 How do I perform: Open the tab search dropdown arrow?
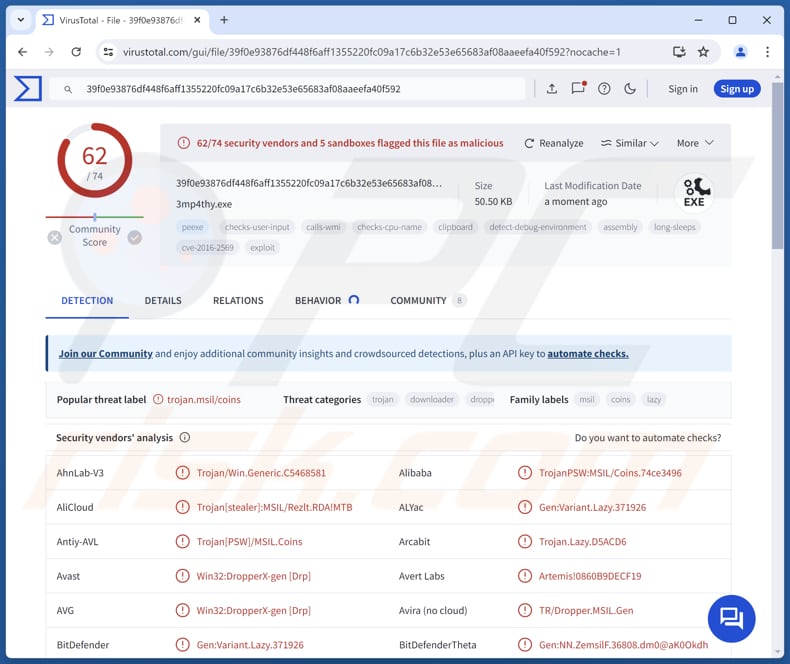click(x=21, y=20)
